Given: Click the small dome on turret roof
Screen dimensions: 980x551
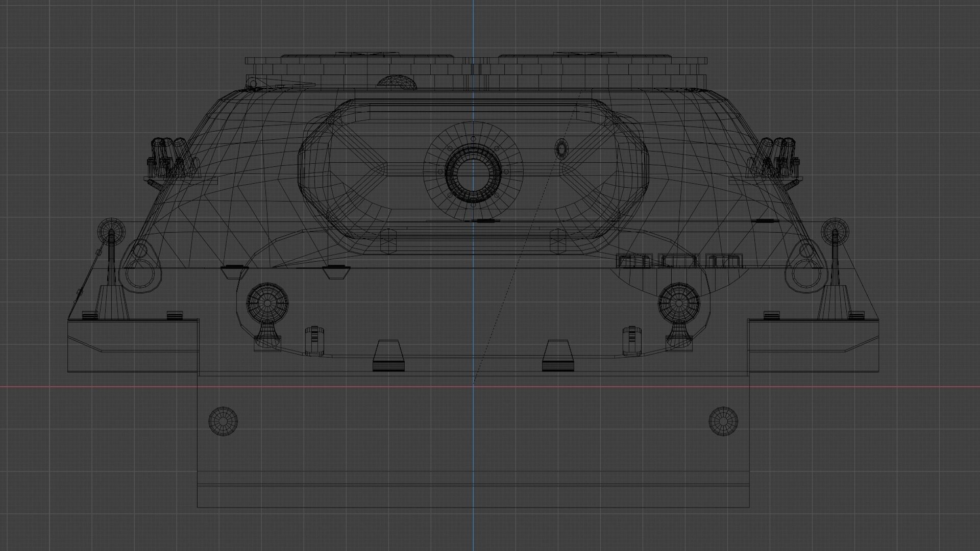Looking at the screenshot, I should [396, 82].
